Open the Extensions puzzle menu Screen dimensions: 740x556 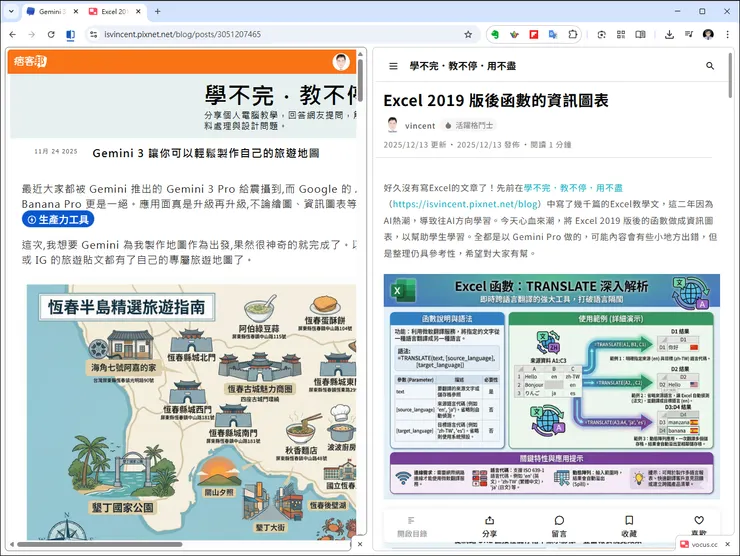(x=572, y=34)
